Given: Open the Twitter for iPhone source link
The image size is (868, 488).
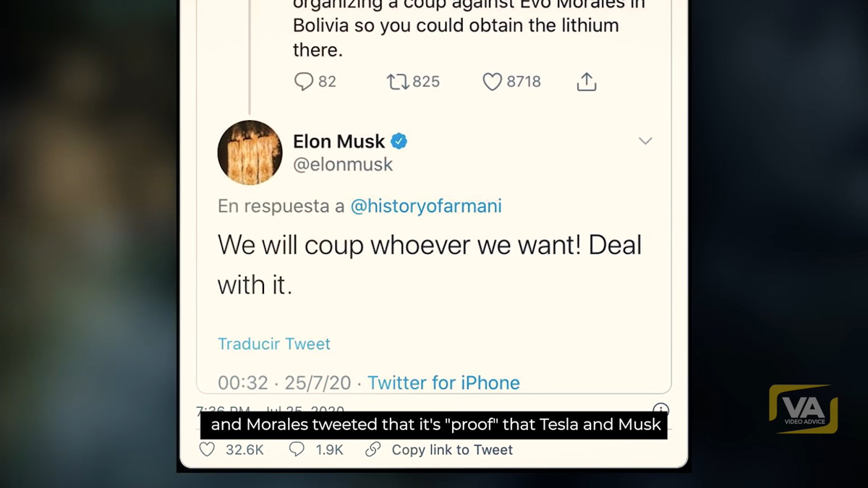Looking at the screenshot, I should (x=443, y=382).
